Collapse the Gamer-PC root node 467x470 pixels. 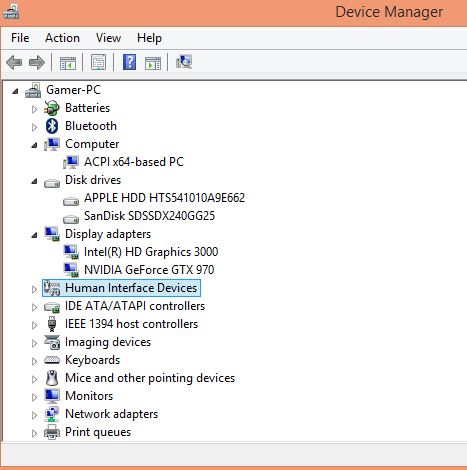15,91
